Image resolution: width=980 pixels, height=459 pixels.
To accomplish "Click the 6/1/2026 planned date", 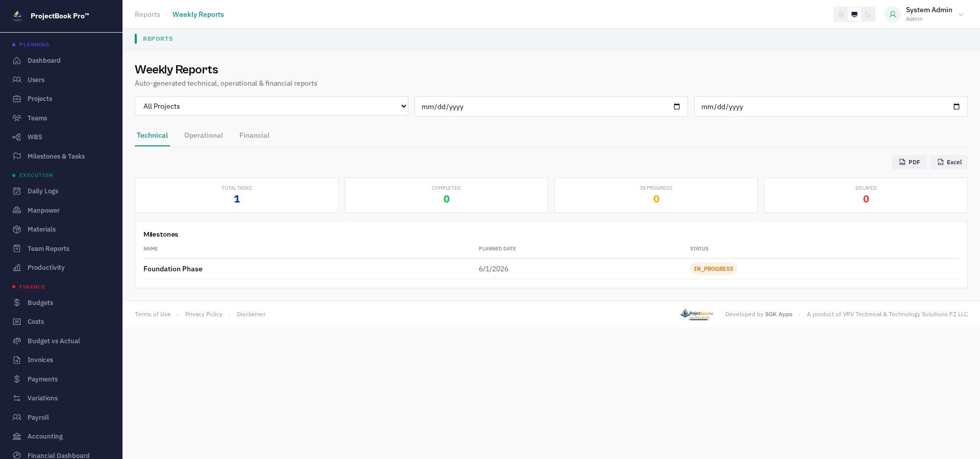I will 494,269.
